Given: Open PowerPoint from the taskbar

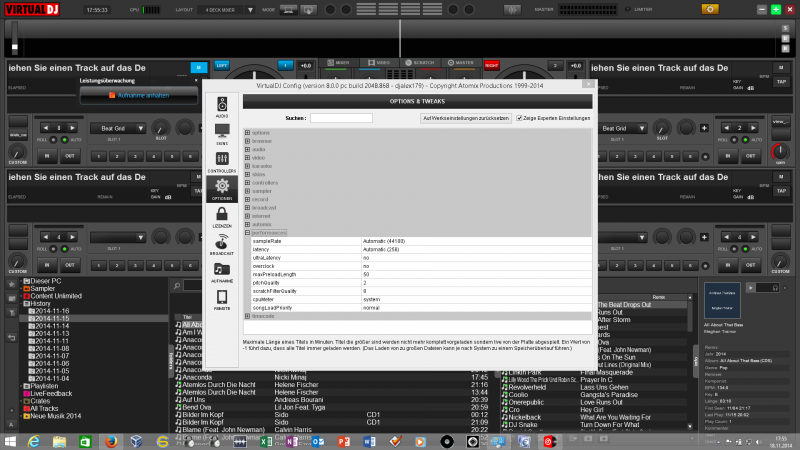Looking at the screenshot, I should [x=344, y=441].
